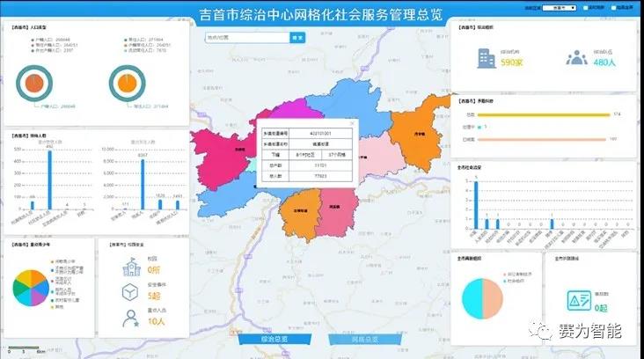Click the 综治机构 building icon

[x=485, y=58]
